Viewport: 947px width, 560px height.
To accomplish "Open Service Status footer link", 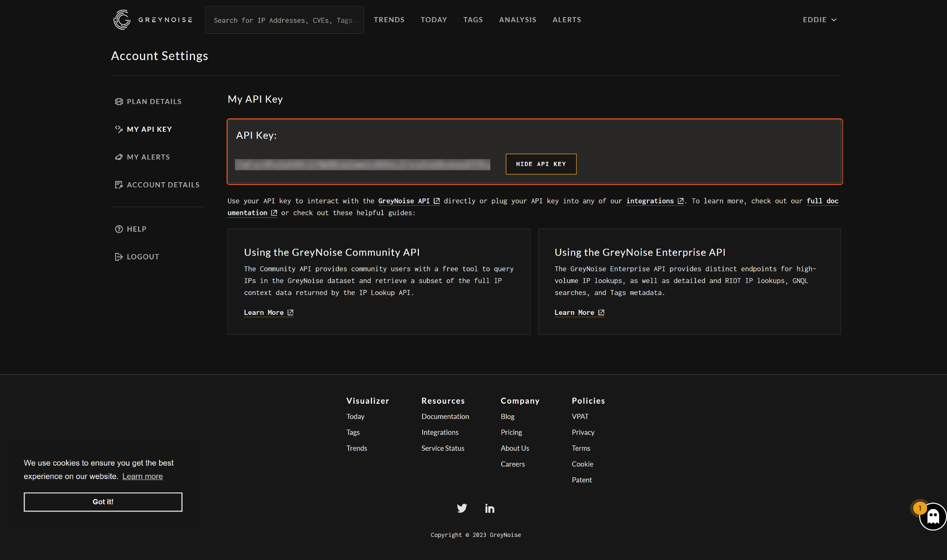I will [443, 449].
